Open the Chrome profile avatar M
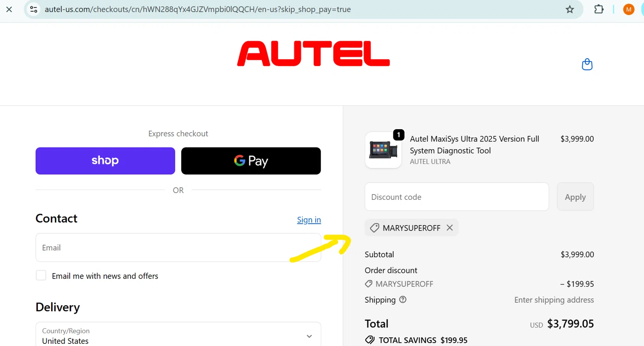 629,9
